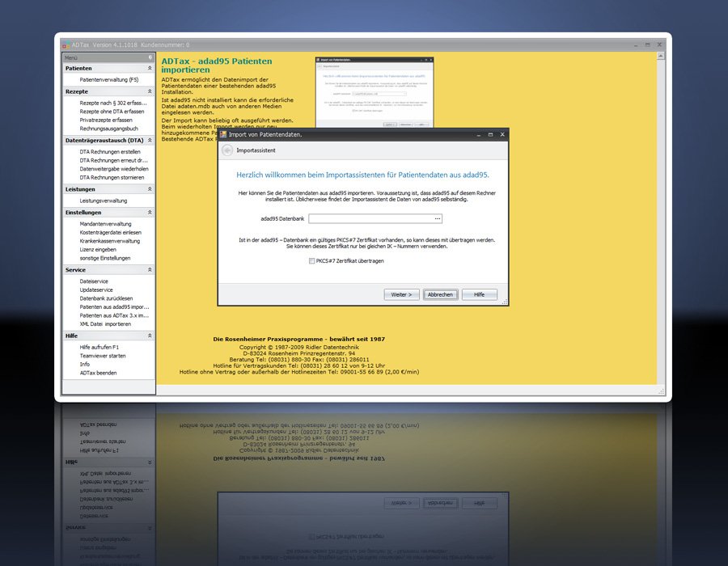The width and height of the screenshot is (728, 566).
Task: Click the Hilfe button in import dialog
Action: [x=479, y=294]
